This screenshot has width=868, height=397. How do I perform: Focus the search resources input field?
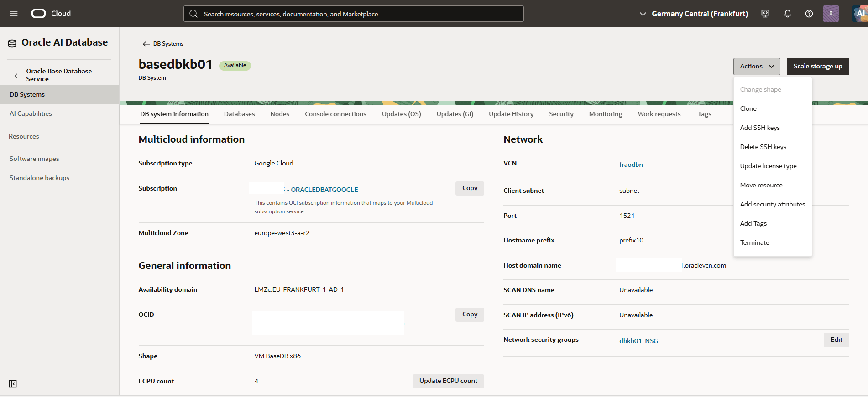click(x=354, y=14)
